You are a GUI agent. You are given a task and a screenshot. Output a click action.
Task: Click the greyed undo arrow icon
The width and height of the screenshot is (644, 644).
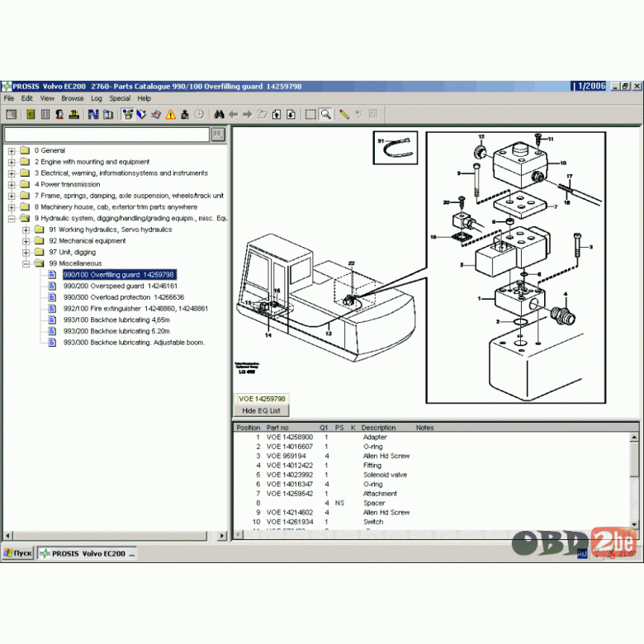click(x=358, y=115)
